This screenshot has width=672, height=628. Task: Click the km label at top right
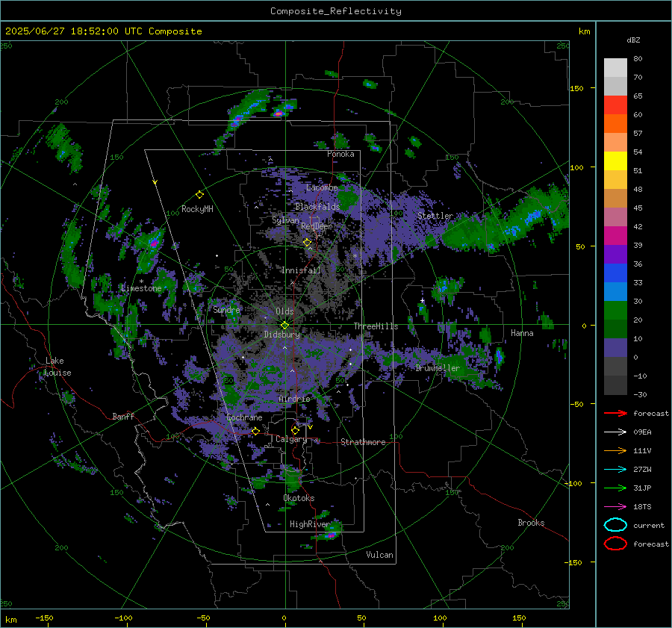[584, 31]
